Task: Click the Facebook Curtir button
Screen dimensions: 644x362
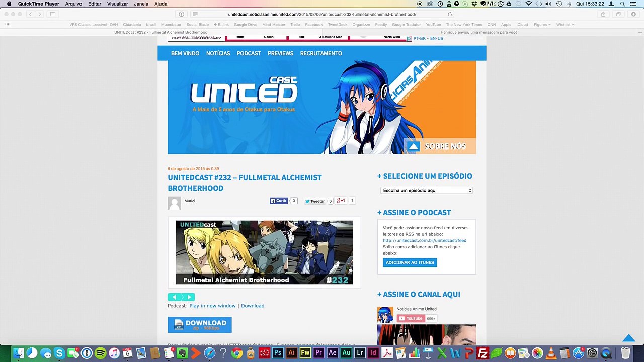Action: click(x=279, y=201)
